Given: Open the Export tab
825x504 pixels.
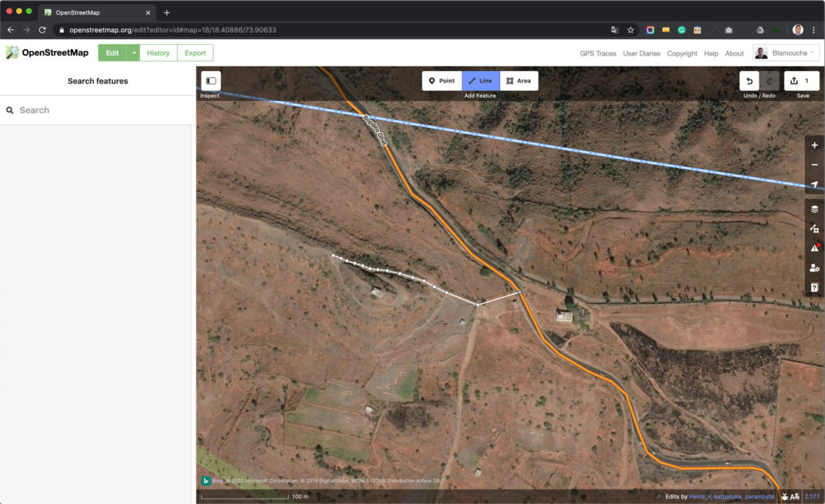Looking at the screenshot, I should pos(195,52).
